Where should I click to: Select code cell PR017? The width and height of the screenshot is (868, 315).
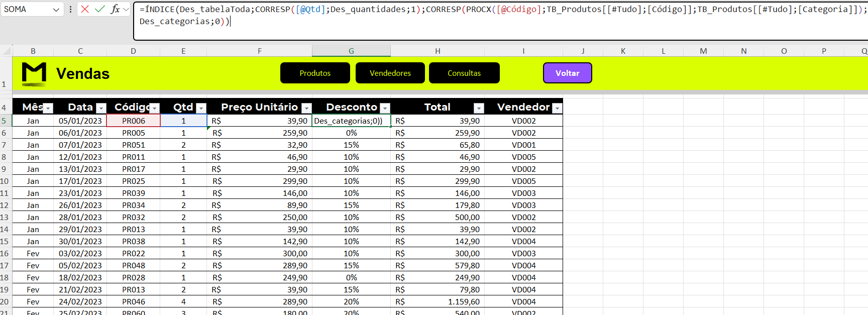pos(133,169)
